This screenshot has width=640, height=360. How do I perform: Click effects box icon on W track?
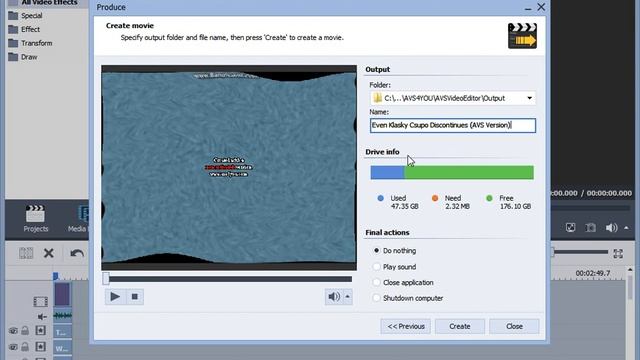point(40,347)
